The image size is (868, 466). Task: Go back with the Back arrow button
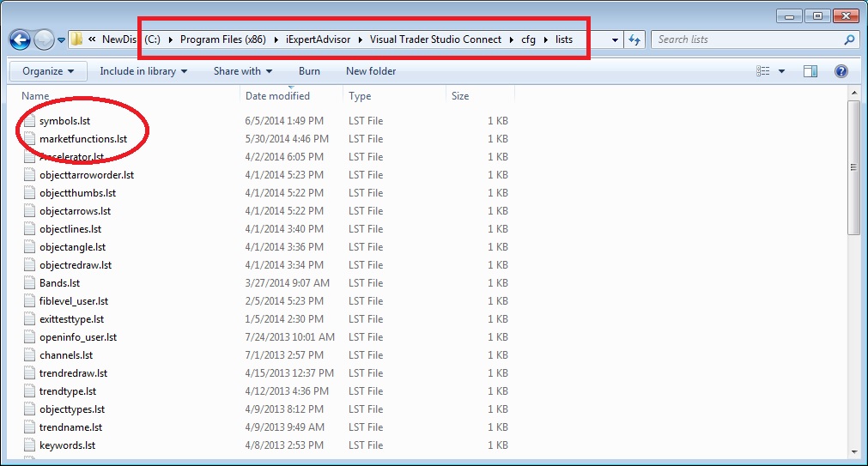[x=20, y=39]
